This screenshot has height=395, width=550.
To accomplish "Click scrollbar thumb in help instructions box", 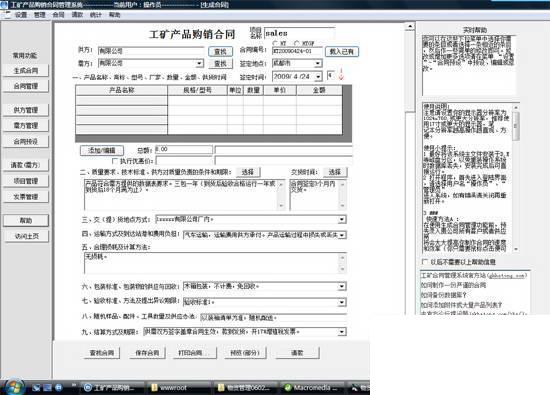I will click(x=516, y=126).
